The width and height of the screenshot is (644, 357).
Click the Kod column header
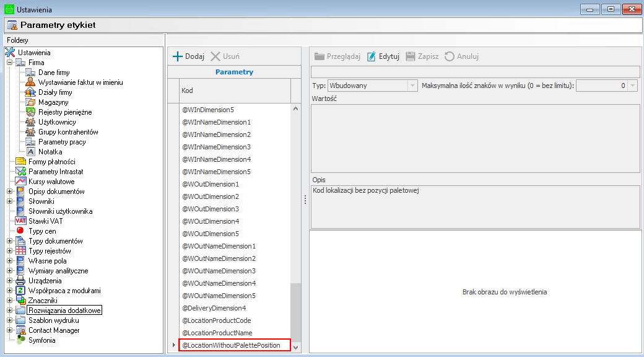coord(234,90)
